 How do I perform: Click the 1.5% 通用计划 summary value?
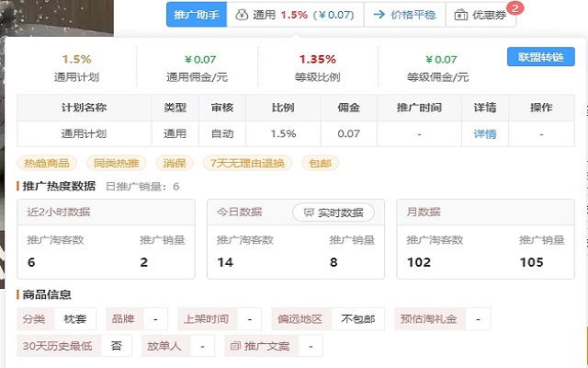(x=76, y=59)
